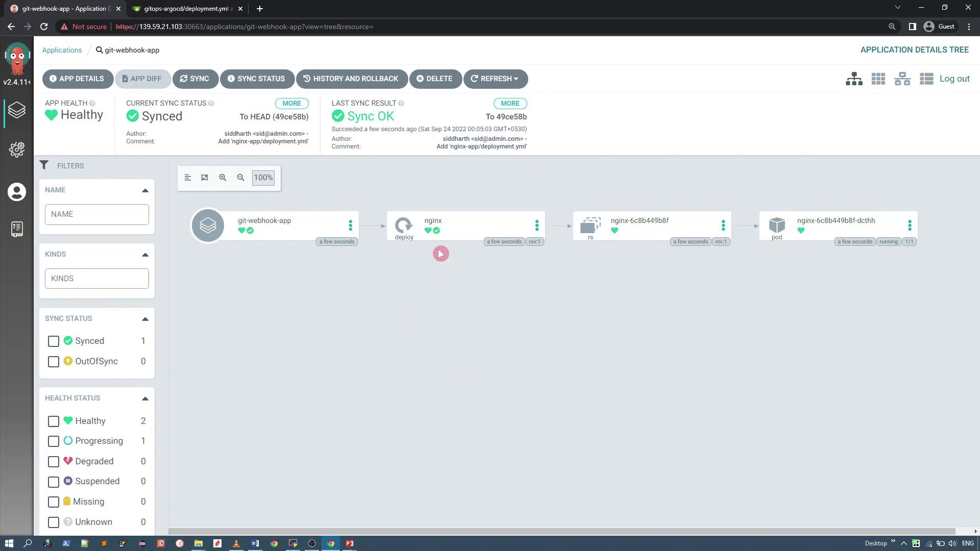Check the OutOfSync filter checkbox
The height and width of the screenshot is (551, 980).
[54, 362]
